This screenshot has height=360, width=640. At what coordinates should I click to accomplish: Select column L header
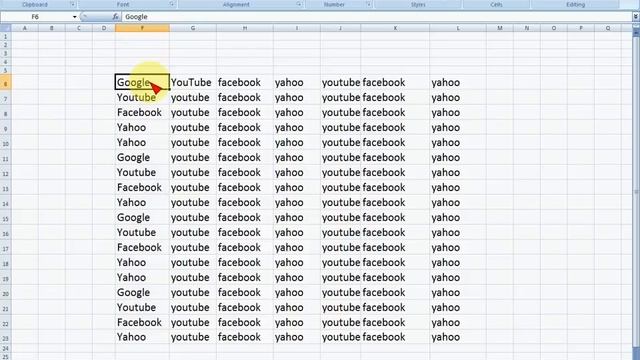[458, 28]
